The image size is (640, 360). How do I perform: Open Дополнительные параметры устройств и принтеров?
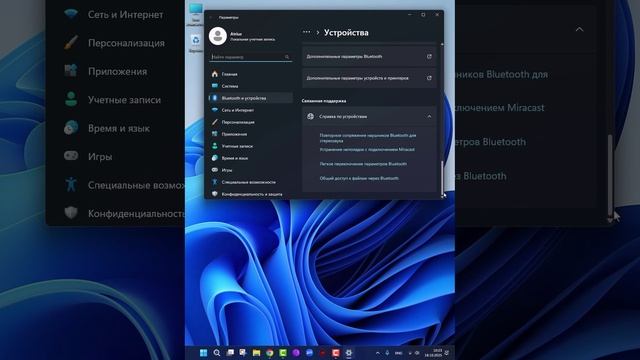pos(369,78)
